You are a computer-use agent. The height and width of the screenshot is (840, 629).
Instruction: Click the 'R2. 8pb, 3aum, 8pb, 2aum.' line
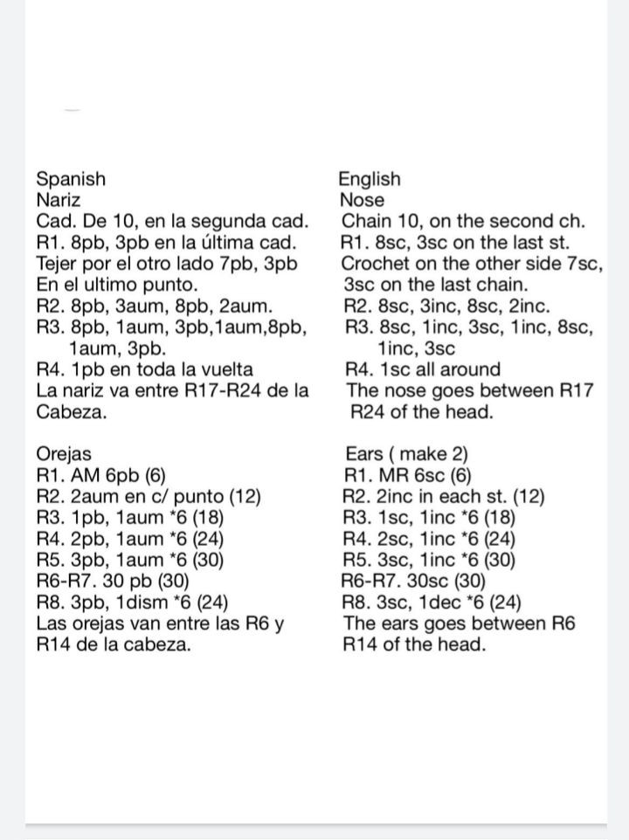(156, 306)
